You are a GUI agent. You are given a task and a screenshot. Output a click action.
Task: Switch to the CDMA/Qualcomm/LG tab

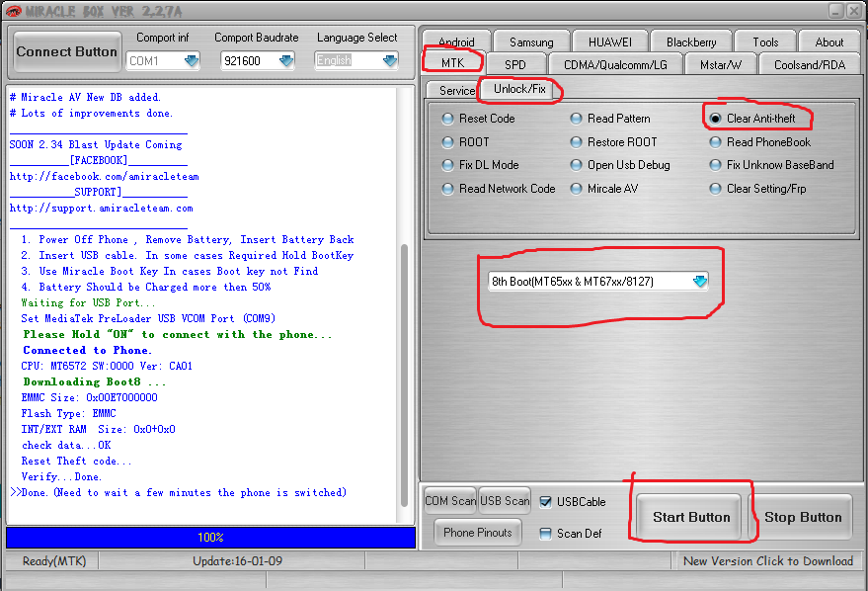point(615,65)
